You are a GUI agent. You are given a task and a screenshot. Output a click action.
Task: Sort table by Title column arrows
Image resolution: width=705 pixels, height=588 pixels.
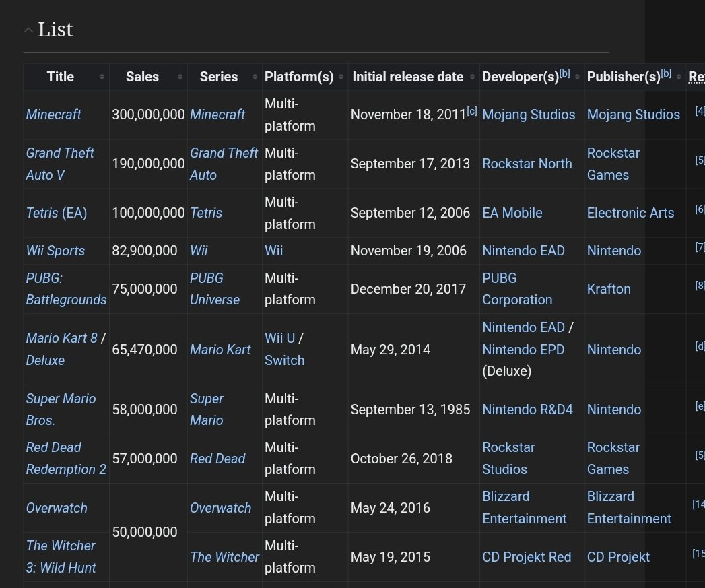[x=102, y=77]
